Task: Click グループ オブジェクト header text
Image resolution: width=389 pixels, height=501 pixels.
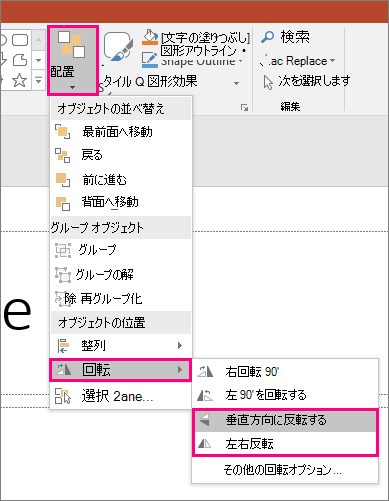Action: click(x=97, y=227)
